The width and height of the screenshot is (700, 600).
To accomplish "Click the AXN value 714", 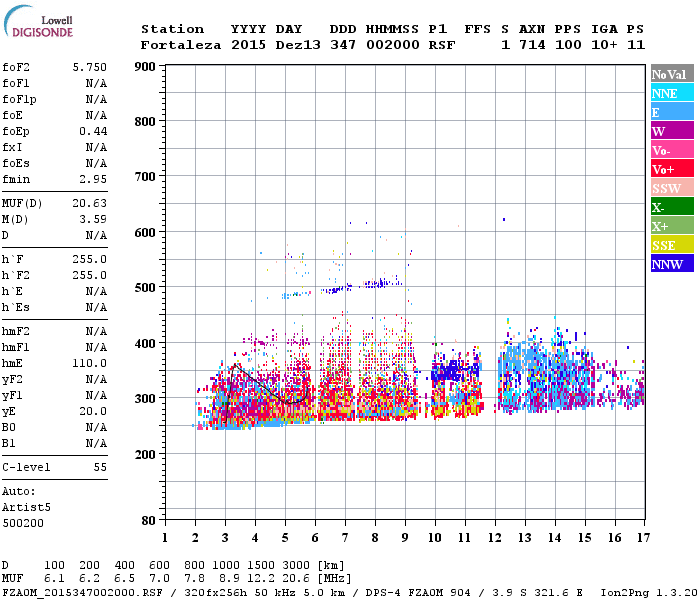I will 532,45.
